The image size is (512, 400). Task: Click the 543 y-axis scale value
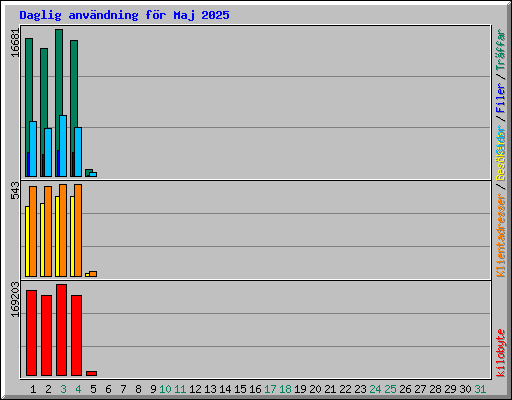click(15, 190)
